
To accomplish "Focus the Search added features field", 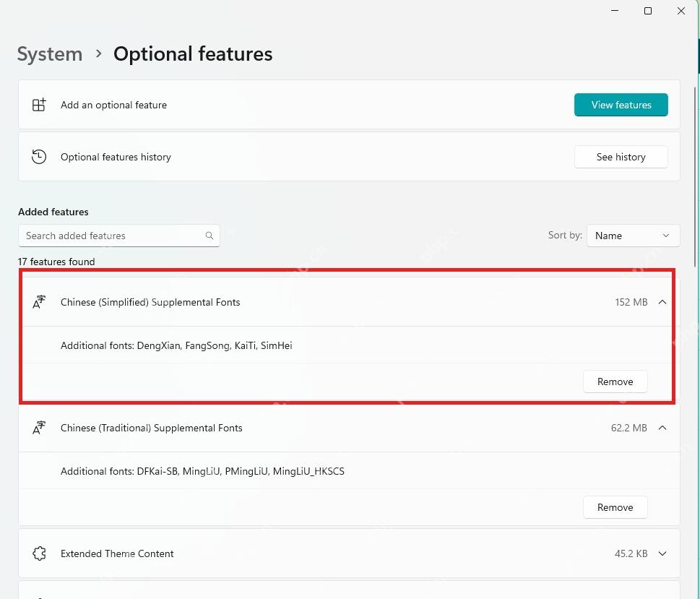I will point(118,236).
